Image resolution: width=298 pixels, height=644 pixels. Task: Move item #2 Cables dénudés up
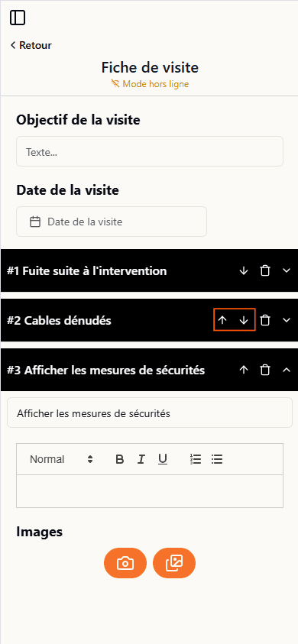tap(222, 320)
